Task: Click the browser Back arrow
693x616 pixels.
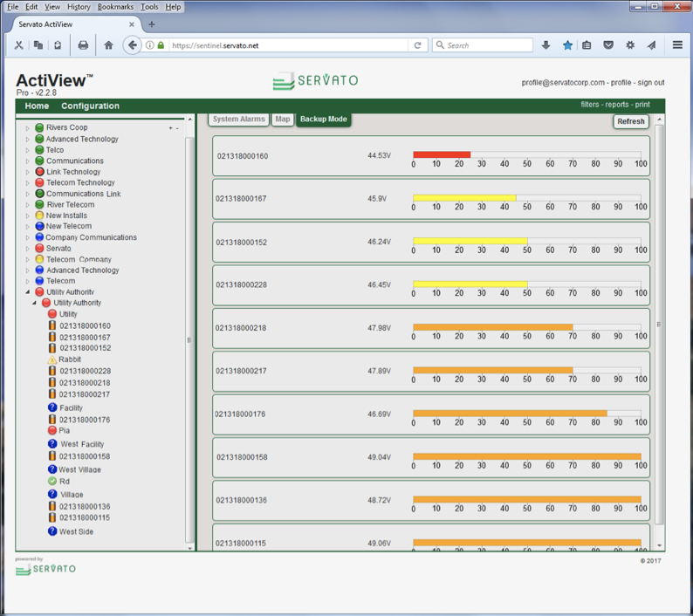Action: 132,45
